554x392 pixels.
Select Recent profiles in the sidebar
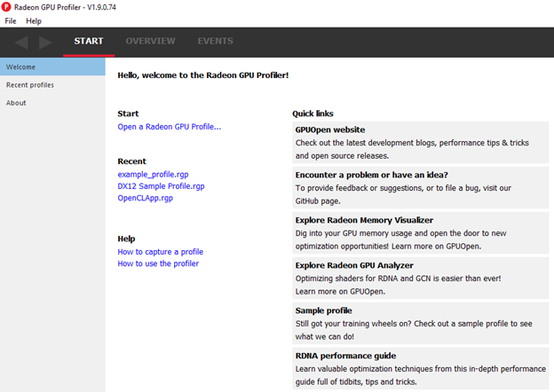(x=30, y=85)
